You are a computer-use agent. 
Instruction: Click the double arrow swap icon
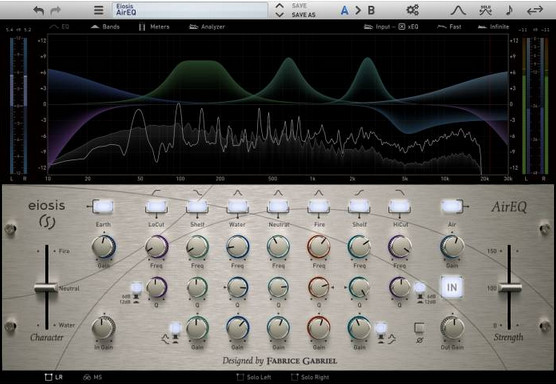(535, 10)
